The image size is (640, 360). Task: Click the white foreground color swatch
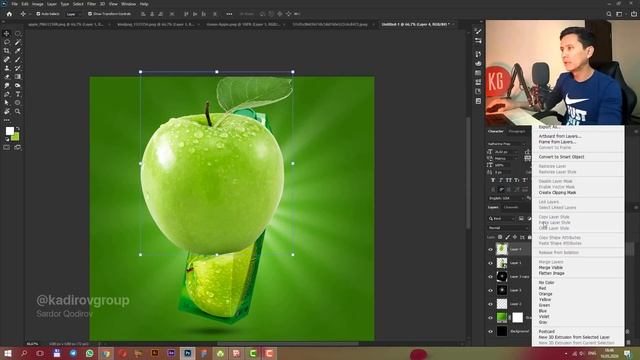click(x=9, y=131)
